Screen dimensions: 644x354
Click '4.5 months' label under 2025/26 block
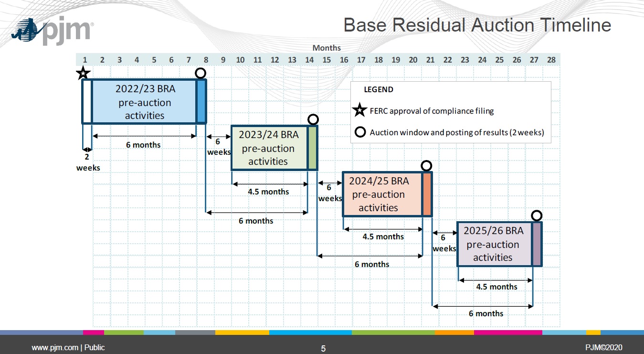(x=496, y=287)
